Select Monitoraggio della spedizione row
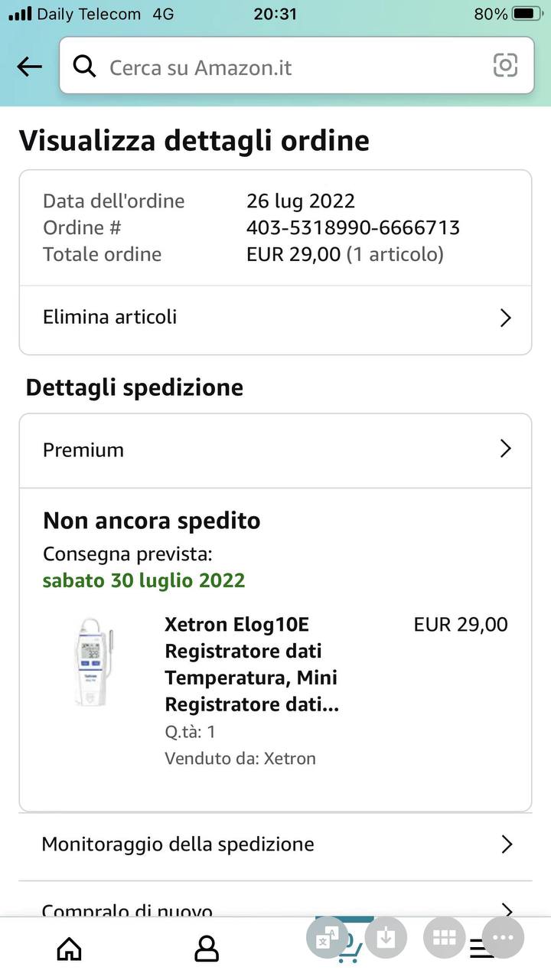Viewport: 551px width, 980px height. point(178,844)
